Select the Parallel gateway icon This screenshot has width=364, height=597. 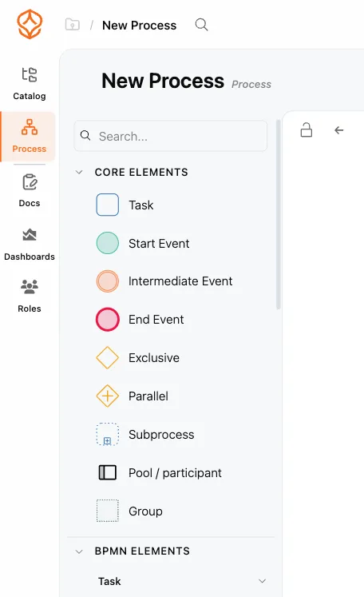[107, 396]
